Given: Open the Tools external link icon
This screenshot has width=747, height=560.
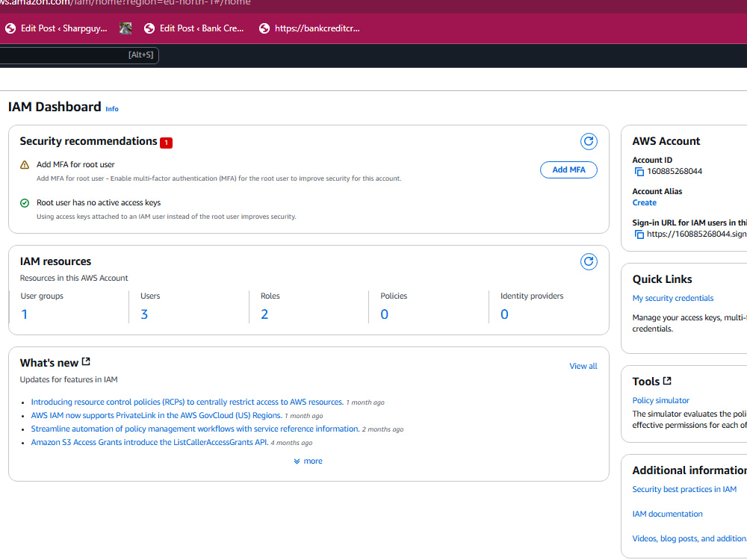Looking at the screenshot, I should pyautogui.click(x=667, y=381).
